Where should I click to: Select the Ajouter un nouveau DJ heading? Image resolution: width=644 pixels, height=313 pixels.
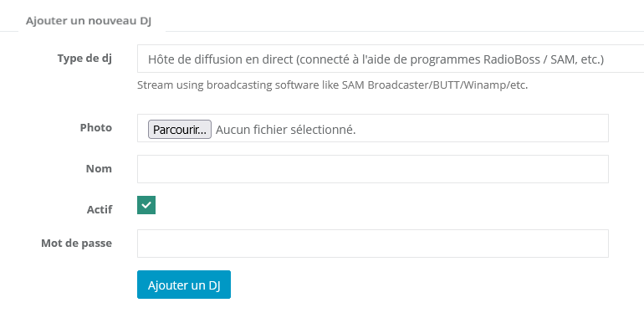(x=89, y=21)
